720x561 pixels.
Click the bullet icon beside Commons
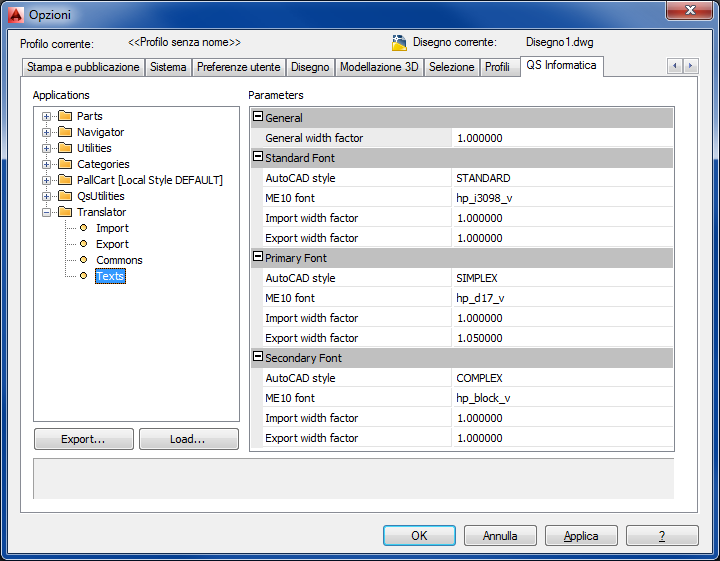tap(84, 260)
